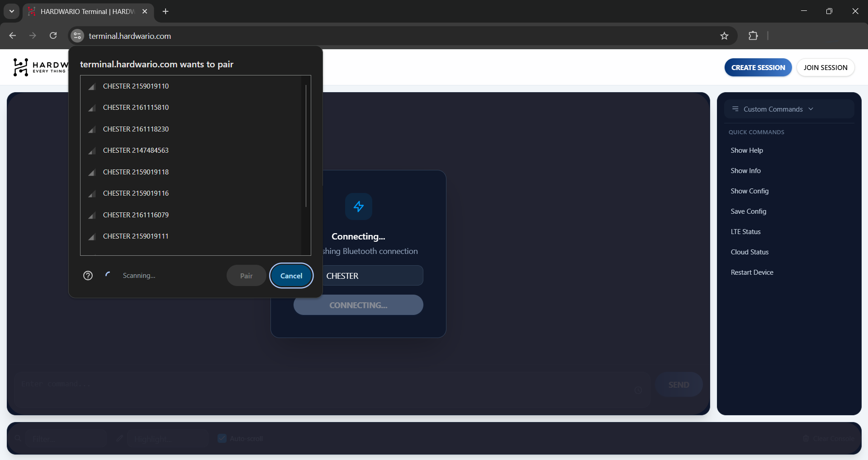Click the CREATE SESSION button
The image size is (868, 460).
(758, 68)
